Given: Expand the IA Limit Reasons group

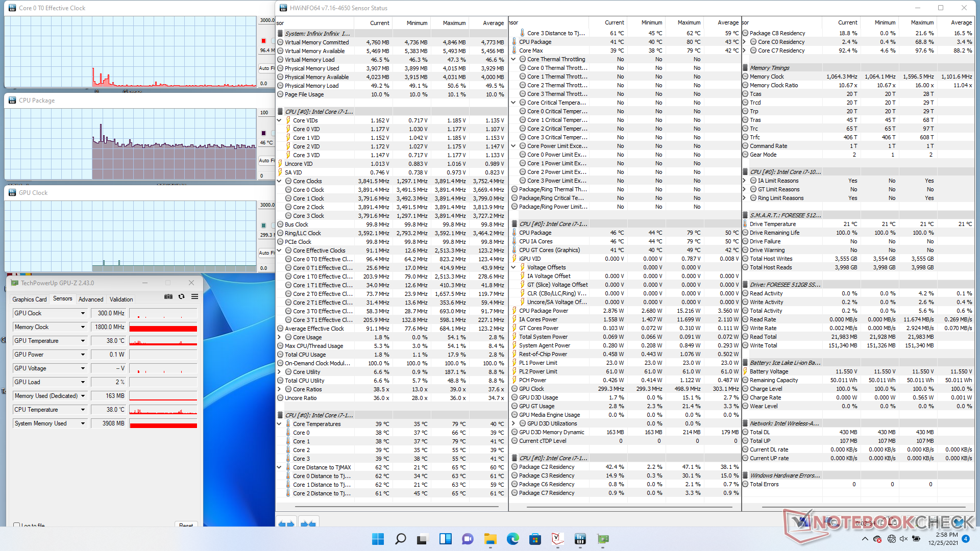Looking at the screenshot, I should coord(744,181).
